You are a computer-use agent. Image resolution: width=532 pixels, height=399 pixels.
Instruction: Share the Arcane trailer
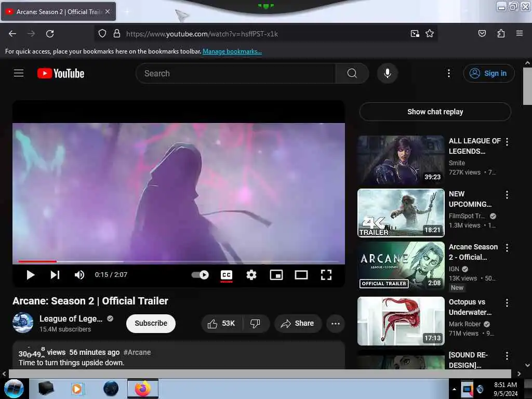(x=297, y=324)
